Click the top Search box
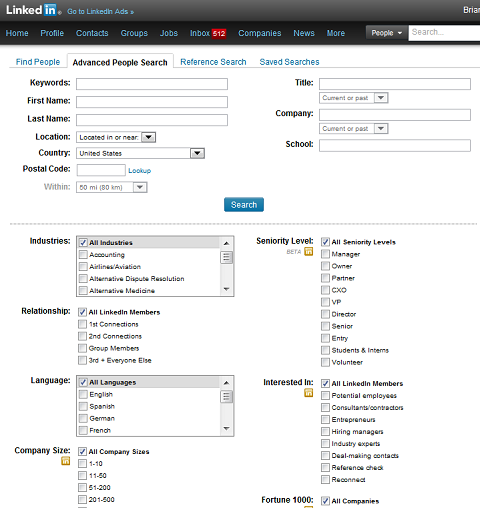480x508 pixels. click(x=444, y=33)
